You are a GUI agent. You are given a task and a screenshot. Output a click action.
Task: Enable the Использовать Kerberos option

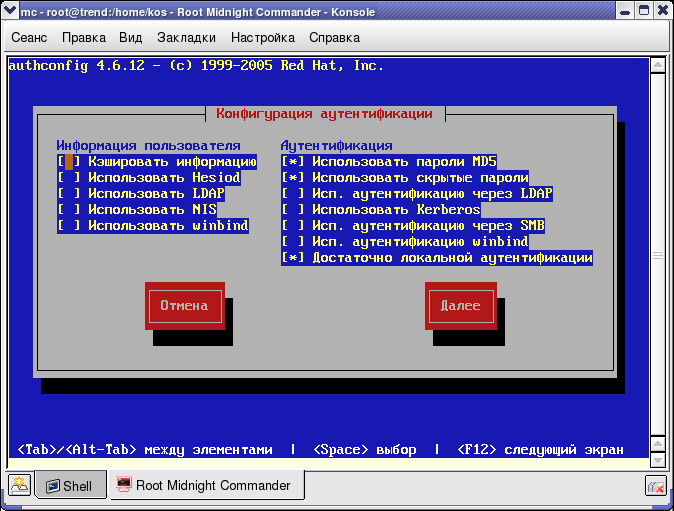294,210
